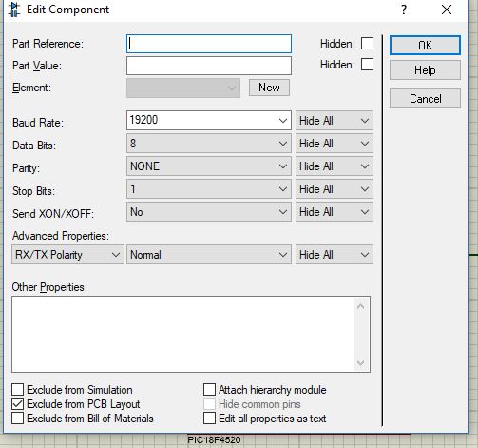Click the Cancel button
Image resolution: width=478 pixels, height=448 pixels.
425,99
